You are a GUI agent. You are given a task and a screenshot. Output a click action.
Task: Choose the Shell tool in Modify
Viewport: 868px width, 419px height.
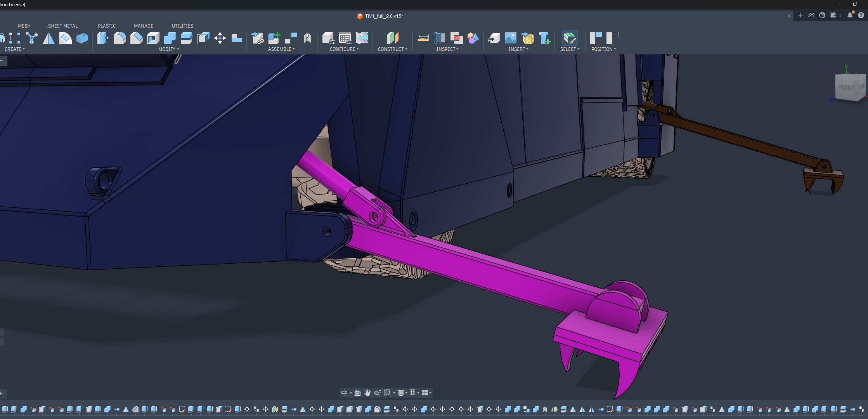[x=153, y=38]
